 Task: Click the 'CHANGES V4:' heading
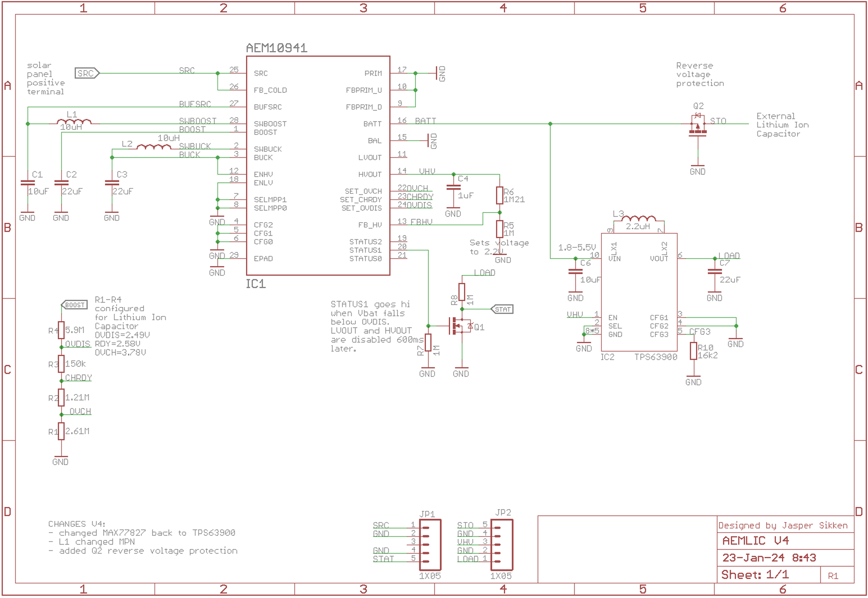point(77,524)
